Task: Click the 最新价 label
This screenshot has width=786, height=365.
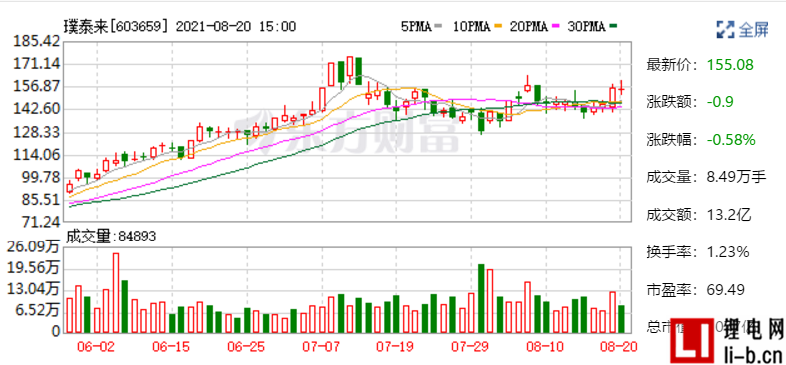Action: point(673,65)
